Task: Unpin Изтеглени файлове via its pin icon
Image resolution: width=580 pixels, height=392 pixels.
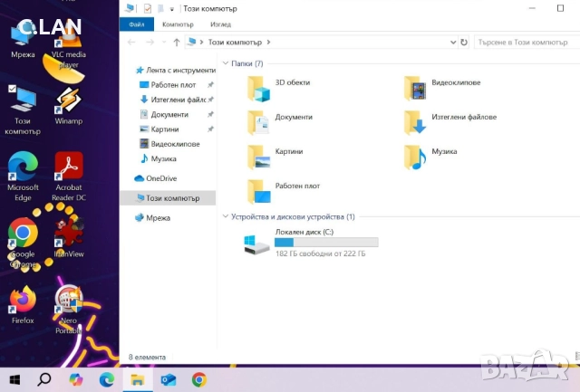Action: [210, 100]
